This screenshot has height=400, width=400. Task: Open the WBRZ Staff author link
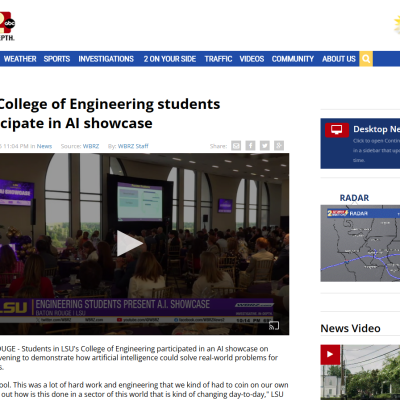point(133,146)
